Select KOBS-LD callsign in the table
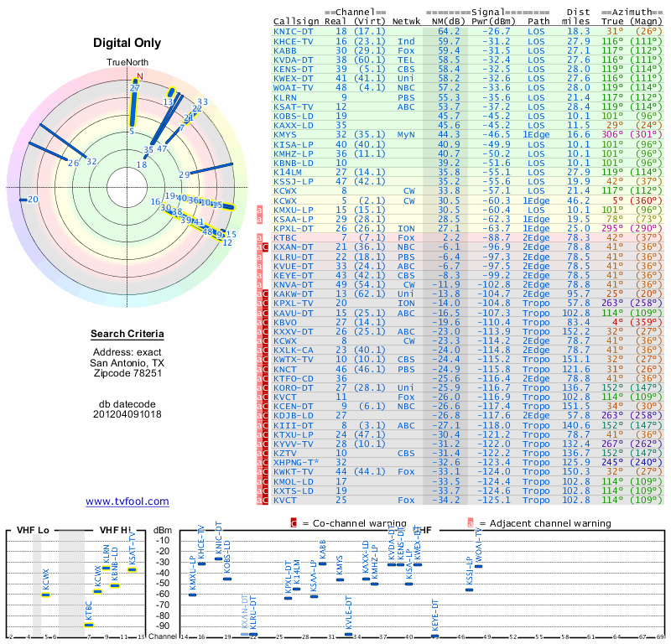This screenshot has height=644, width=671. (294, 116)
